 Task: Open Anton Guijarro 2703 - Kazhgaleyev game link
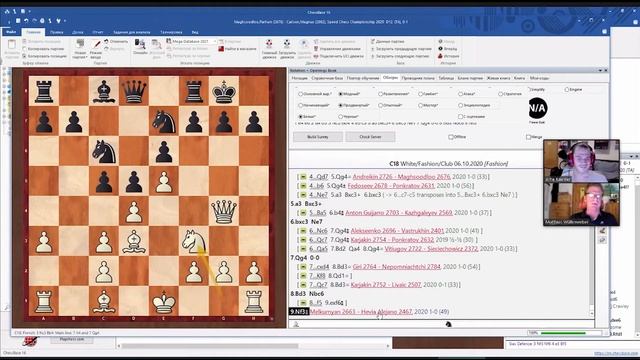399,213
